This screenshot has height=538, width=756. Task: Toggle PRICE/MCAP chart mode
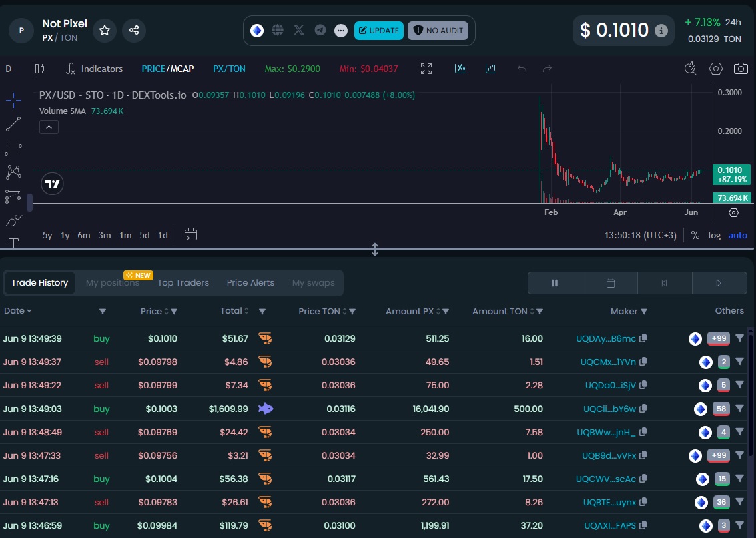(x=167, y=69)
